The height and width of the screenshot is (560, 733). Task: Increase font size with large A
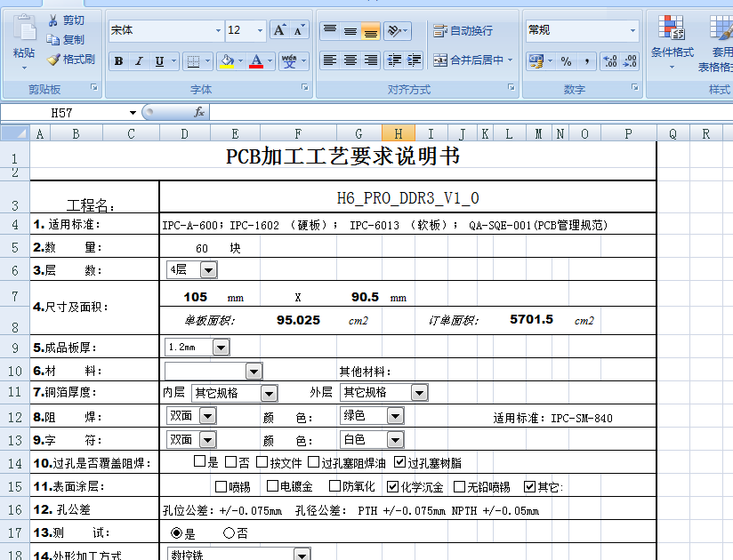[279, 30]
